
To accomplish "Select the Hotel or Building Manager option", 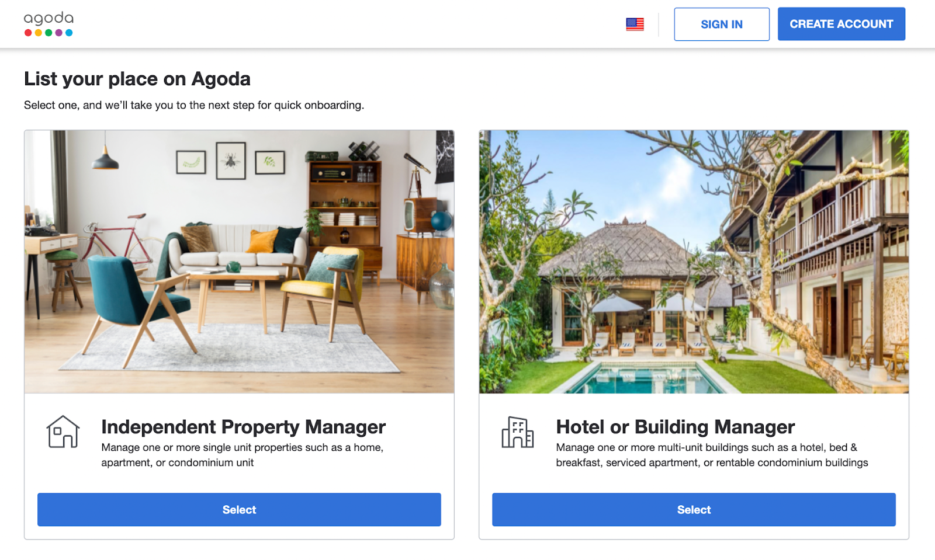I will 694,510.
